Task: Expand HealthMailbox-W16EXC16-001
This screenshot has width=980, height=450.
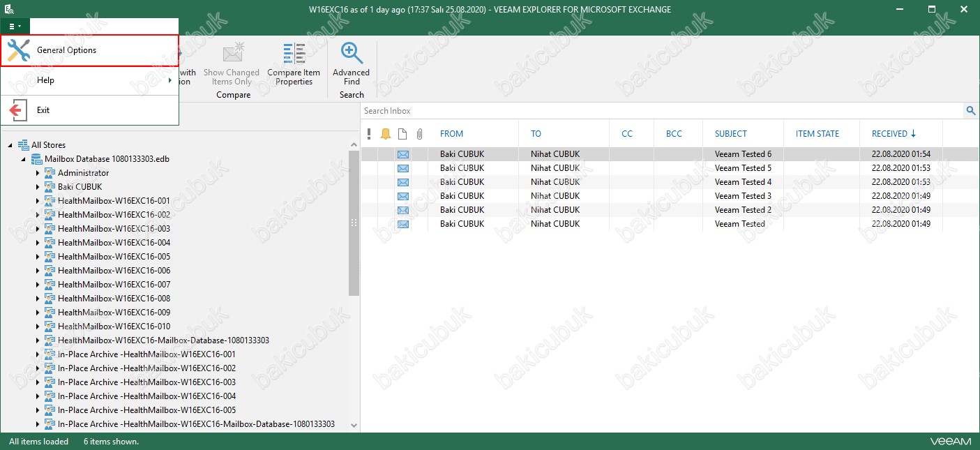Action: [38, 201]
